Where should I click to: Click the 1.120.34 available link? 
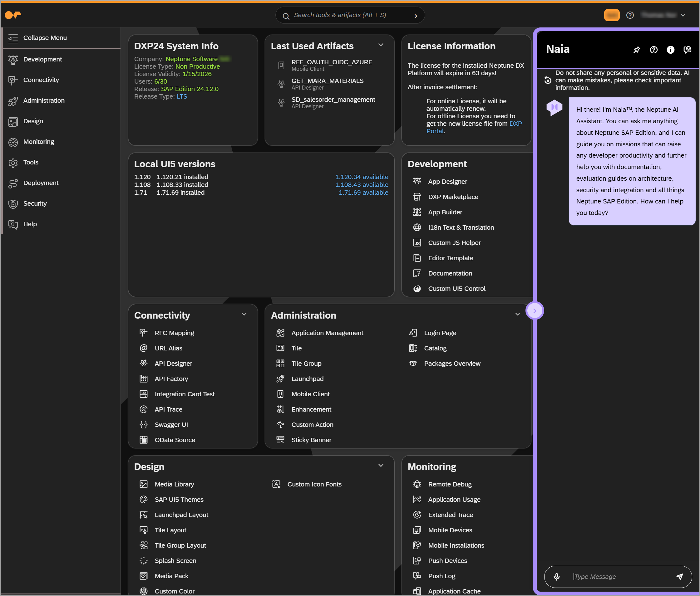(362, 177)
